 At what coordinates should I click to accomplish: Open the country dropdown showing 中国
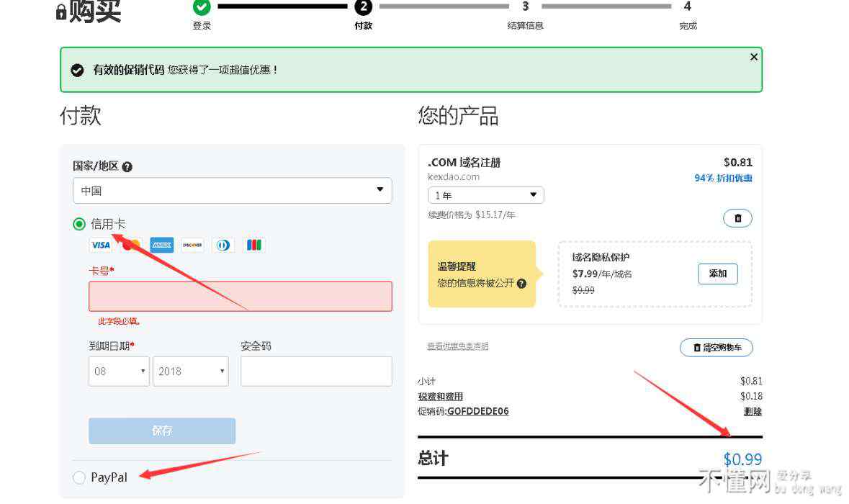tap(233, 191)
